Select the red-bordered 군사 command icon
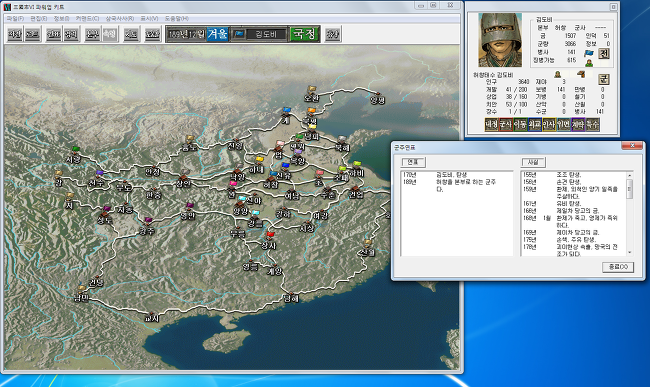The height and width of the screenshot is (387, 650). (505, 124)
